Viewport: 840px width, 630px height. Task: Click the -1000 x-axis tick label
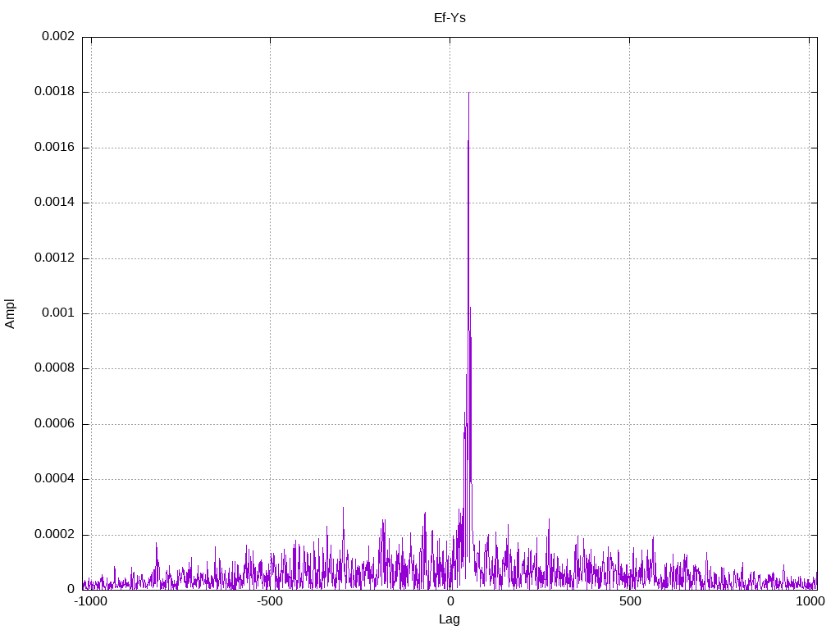pyautogui.click(x=90, y=601)
